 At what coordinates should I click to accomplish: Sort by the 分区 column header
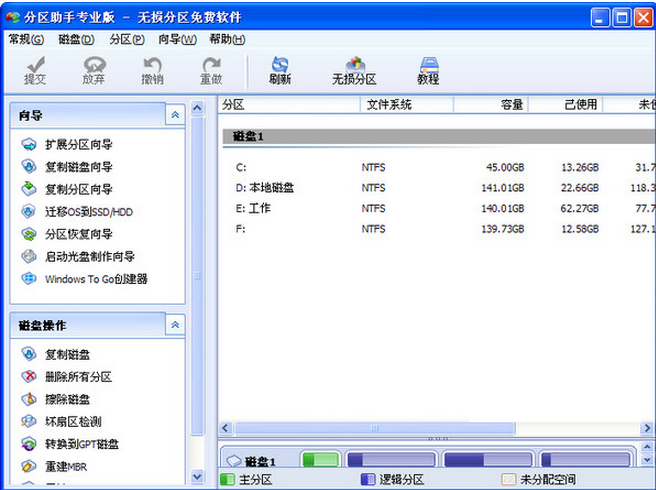[289, 105]
